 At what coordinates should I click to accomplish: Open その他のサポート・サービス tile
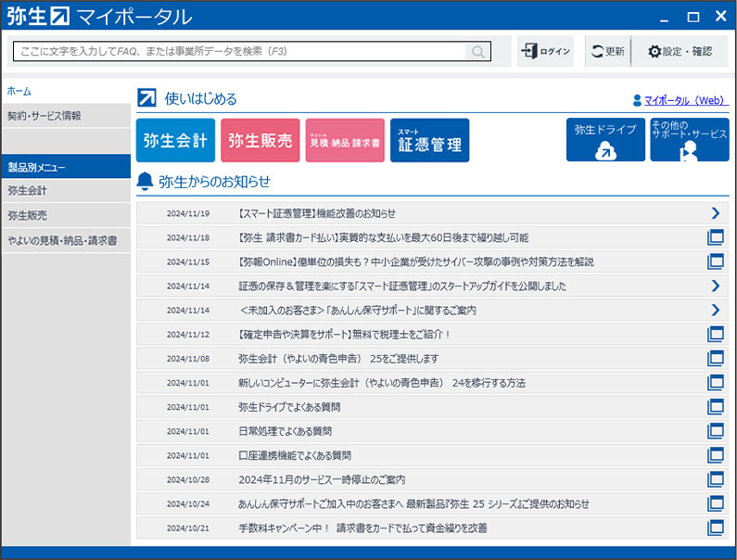pyautogui.click(x=690, y=140)
